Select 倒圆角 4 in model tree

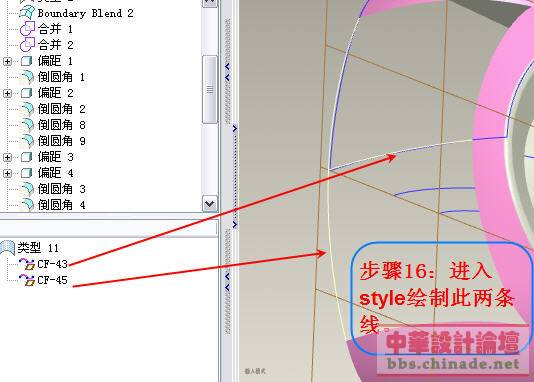pos(62,205)
